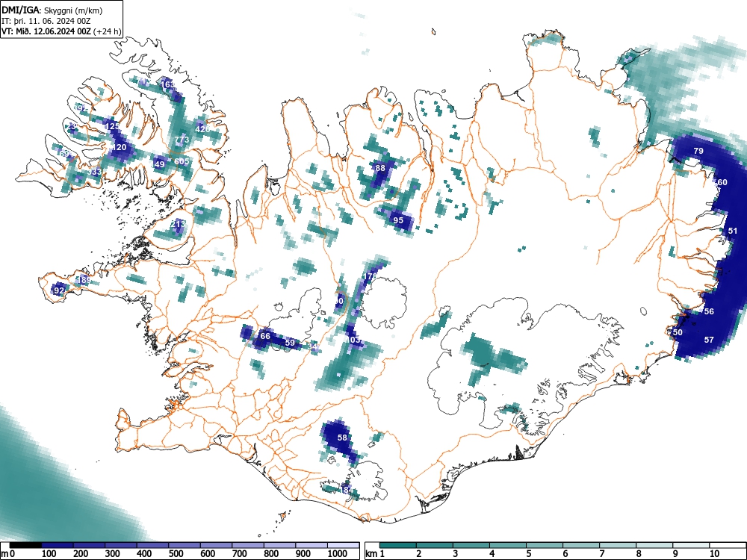Click the '51' value on the east coast
747x560 pixels.
coord(733,231)
